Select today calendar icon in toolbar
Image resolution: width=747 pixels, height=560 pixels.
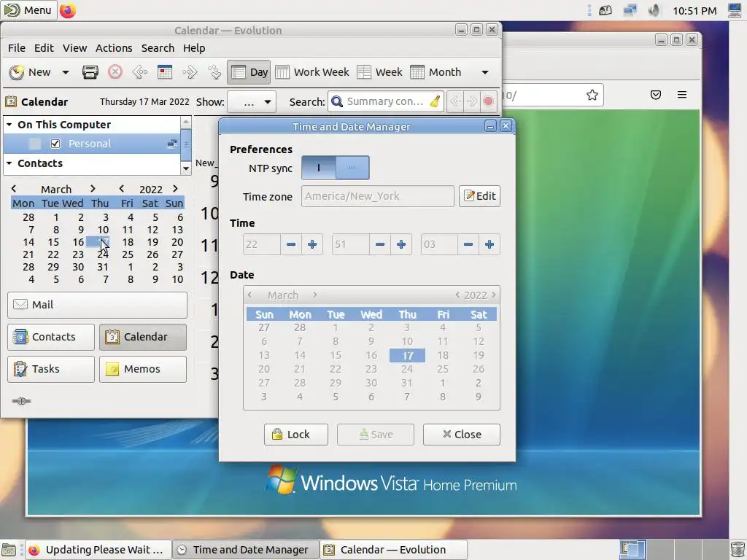[165, 72]
